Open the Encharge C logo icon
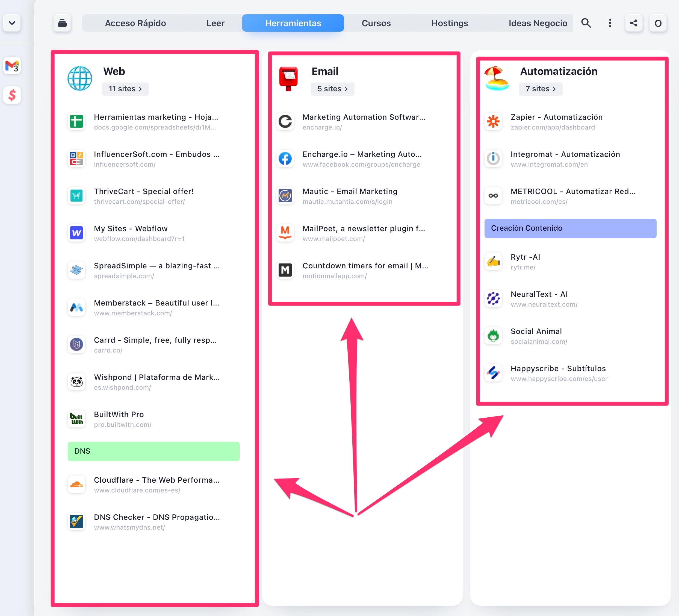 pos(285,121)
